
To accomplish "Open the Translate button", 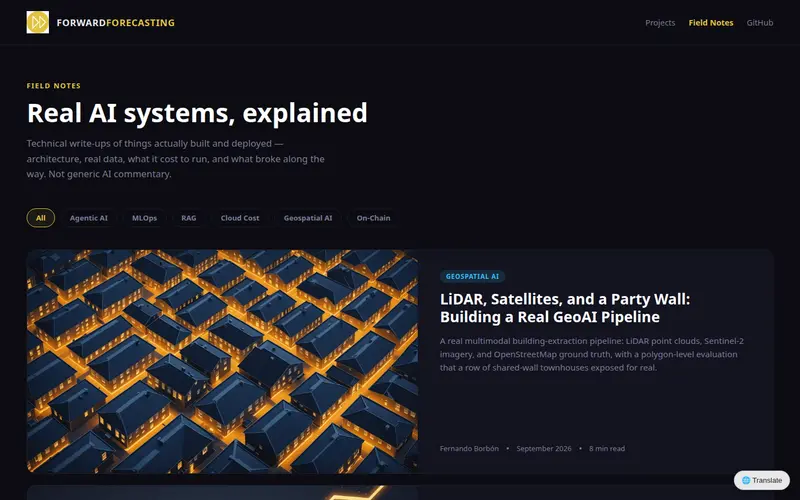I will (762, 480).
